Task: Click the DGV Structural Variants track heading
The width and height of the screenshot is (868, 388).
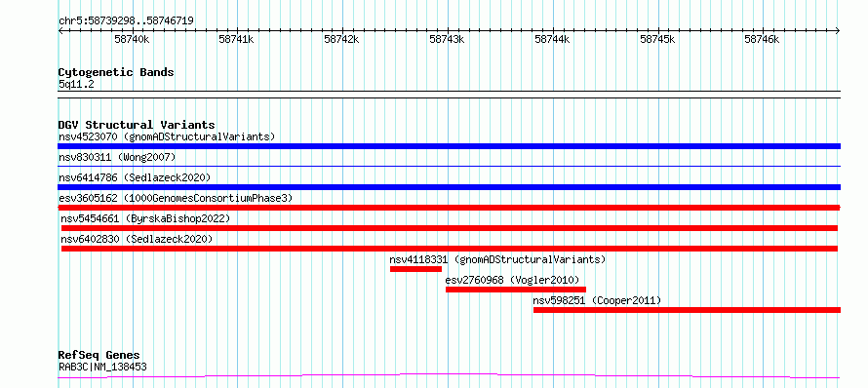Action: coord(137,125)
